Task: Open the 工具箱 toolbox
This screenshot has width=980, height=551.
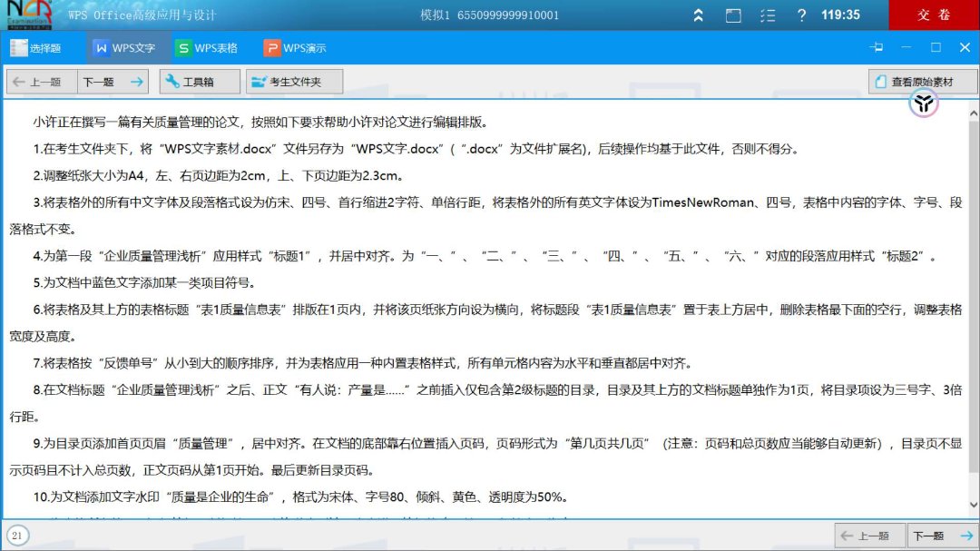Action: click(x=200, y=82)
